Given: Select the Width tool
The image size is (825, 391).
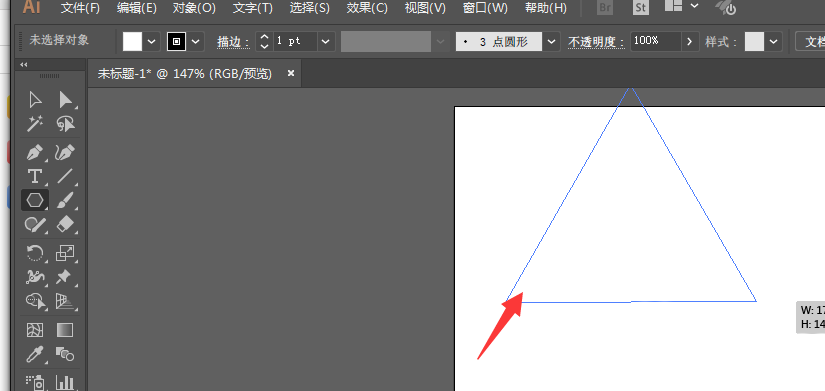Looking at the screenshot, I should [x=35, y=277].
